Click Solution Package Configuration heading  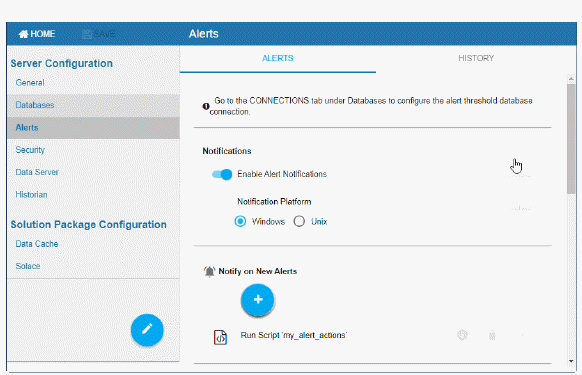(x=88, y=225)
